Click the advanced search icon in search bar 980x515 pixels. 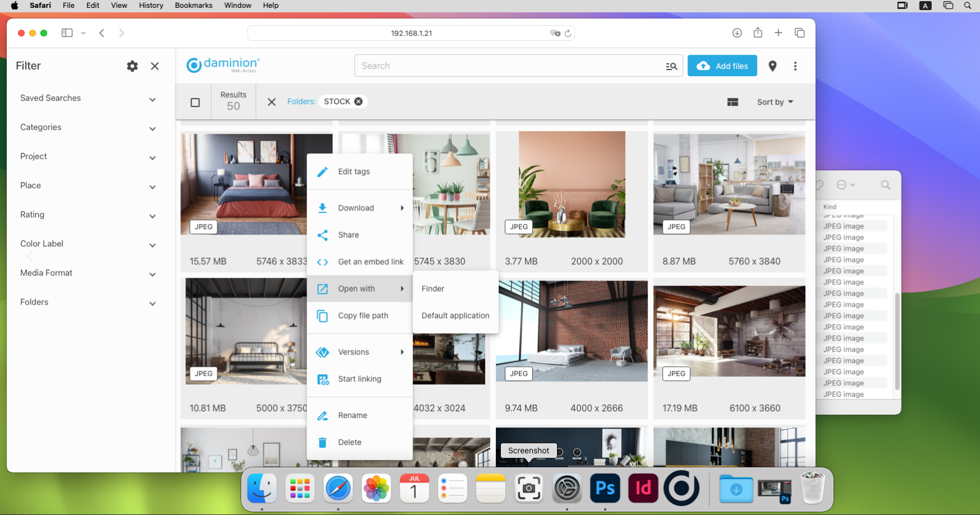671,66
